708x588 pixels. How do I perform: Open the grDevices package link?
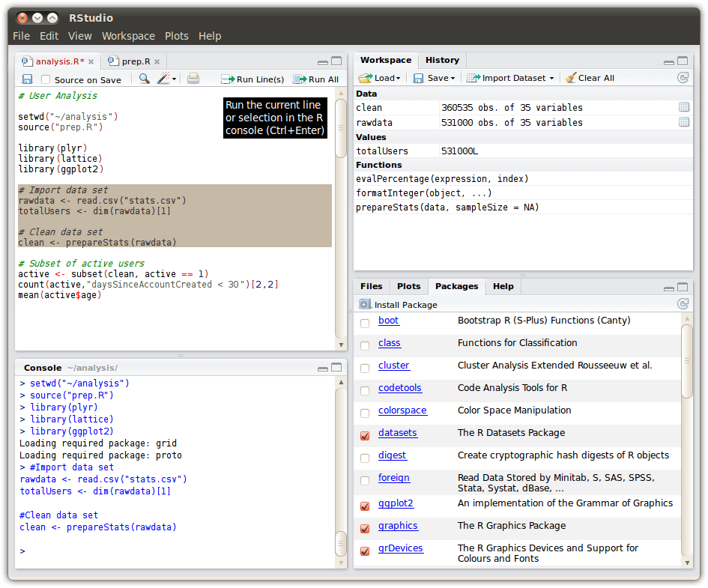point(401,548)
